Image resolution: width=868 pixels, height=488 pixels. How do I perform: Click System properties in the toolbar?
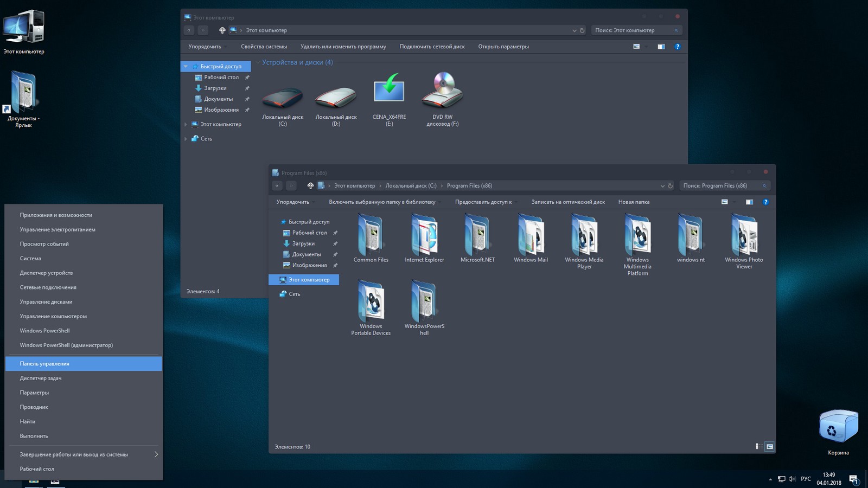click(x=264, y=47)
